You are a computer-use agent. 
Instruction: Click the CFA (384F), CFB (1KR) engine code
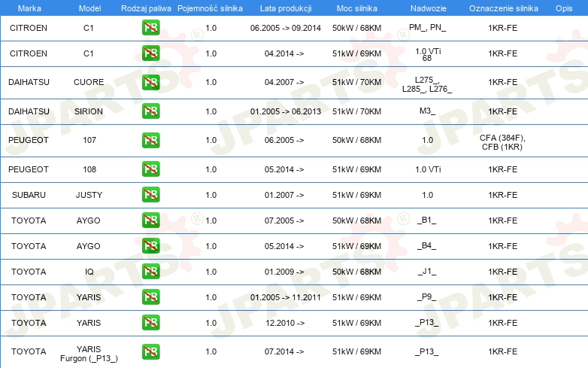click(502, 142)
